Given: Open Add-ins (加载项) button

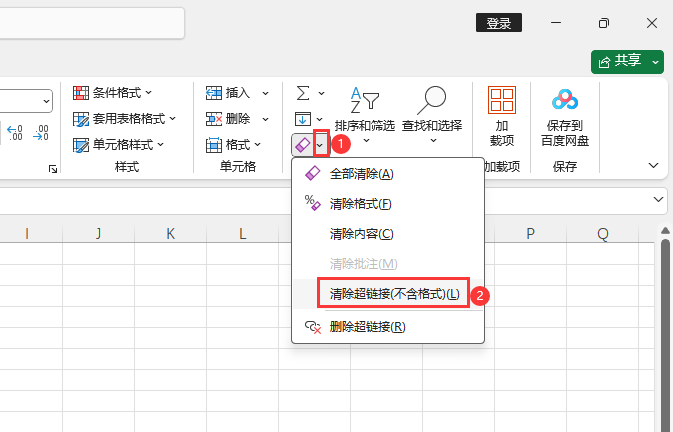Looking at the screenshot, I should [502, 116].
